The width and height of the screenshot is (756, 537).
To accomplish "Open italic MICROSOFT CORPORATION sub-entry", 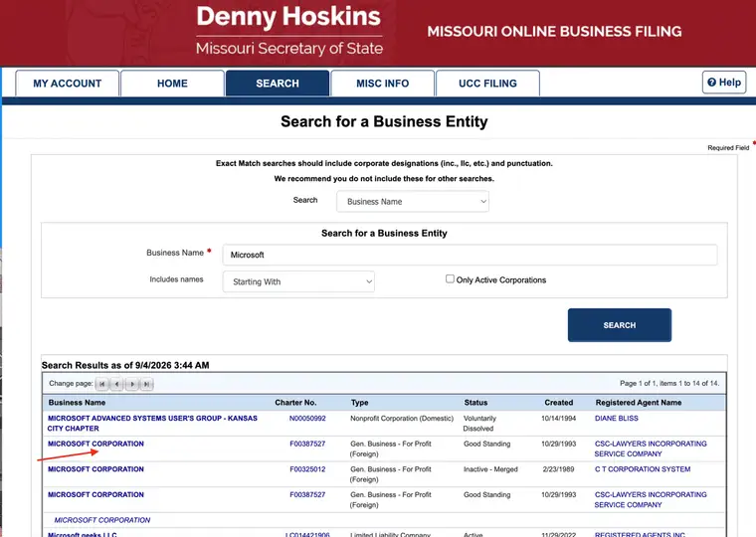I will pos(102,520).
